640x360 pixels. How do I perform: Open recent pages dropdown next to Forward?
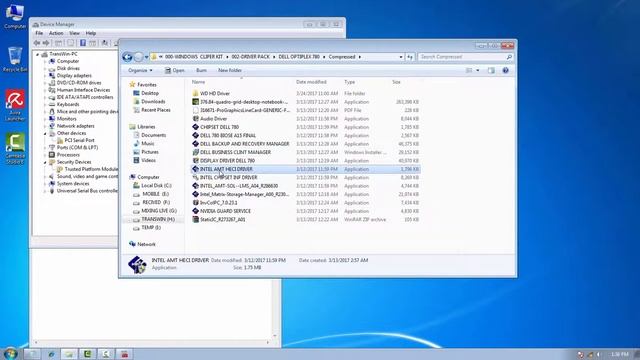146,57
